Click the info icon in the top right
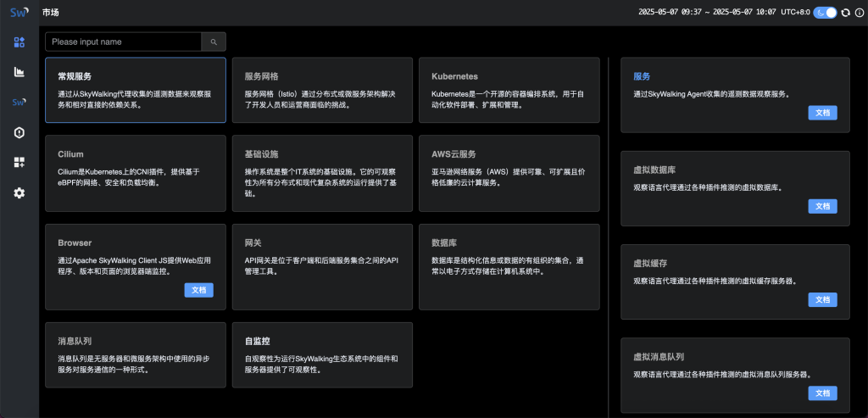 [859, 12]
